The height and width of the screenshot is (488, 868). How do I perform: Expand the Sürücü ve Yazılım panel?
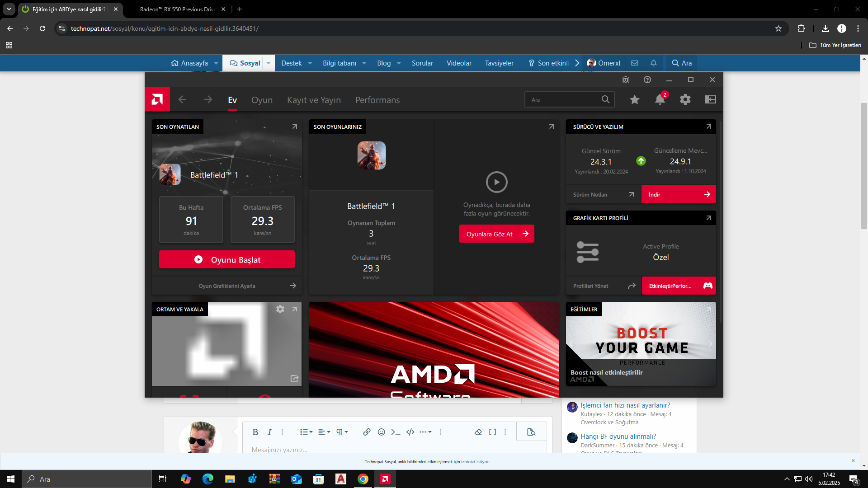[708, 127]
